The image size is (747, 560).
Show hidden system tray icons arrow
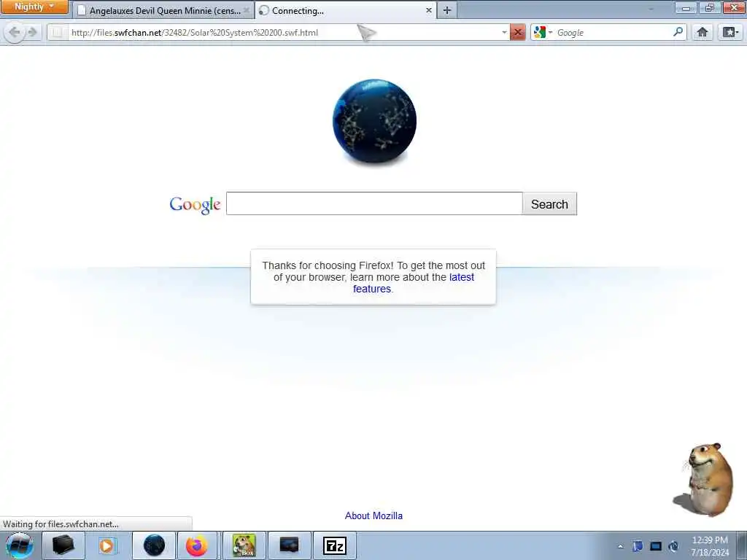point(620,546)
